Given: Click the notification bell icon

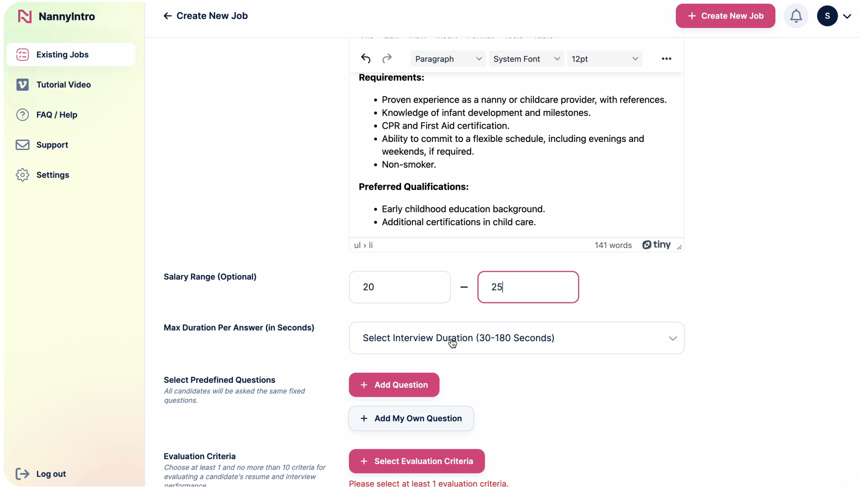Looking at the screenshot, I should [x=796, y=16].
